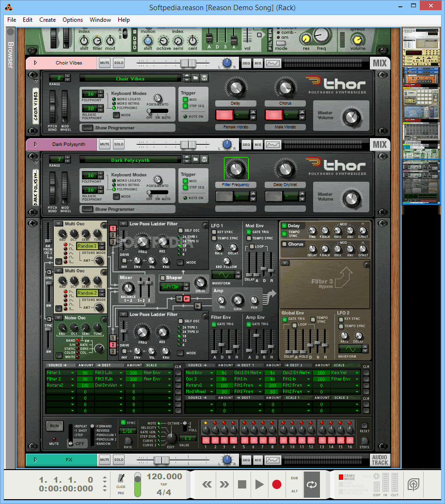Open the audio input tuner icon in transport
This screenshot has height=504, width=445.
pyautogui.click(x=413, y=485)
